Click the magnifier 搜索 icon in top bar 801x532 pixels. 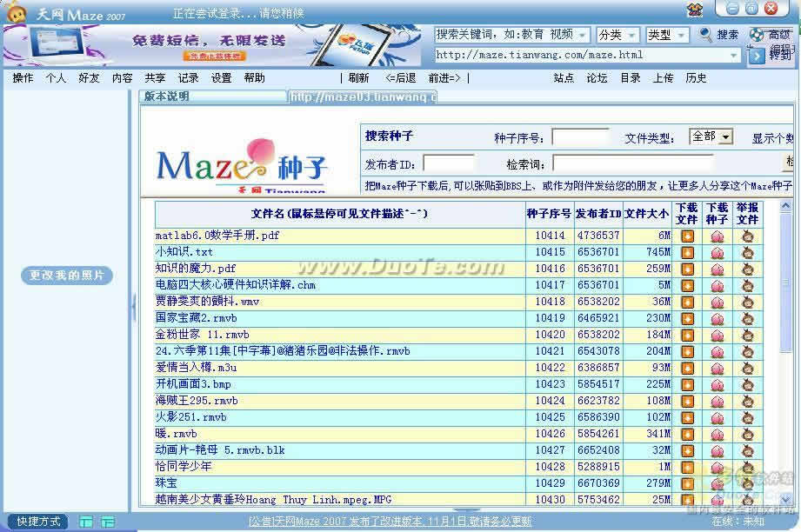[x=705, y=35]
